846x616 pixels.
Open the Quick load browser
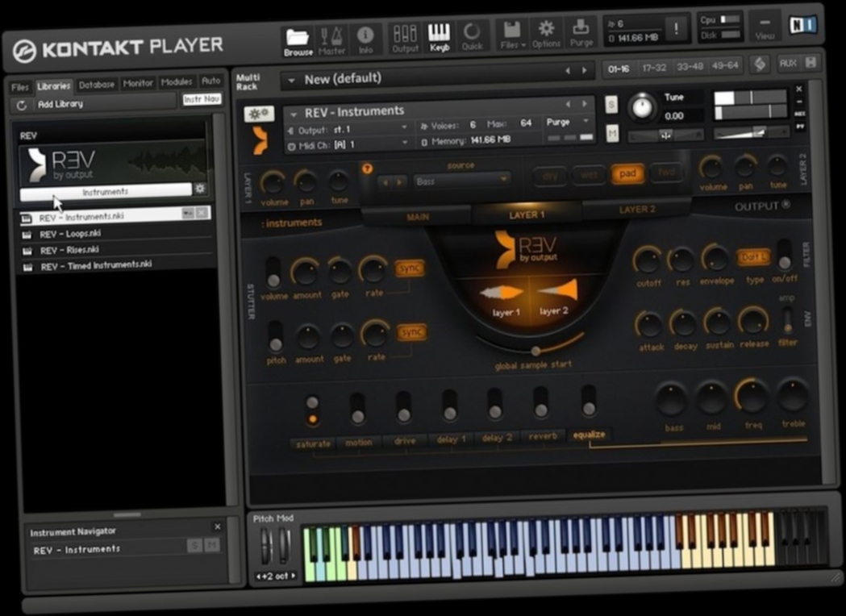point(472,36)
